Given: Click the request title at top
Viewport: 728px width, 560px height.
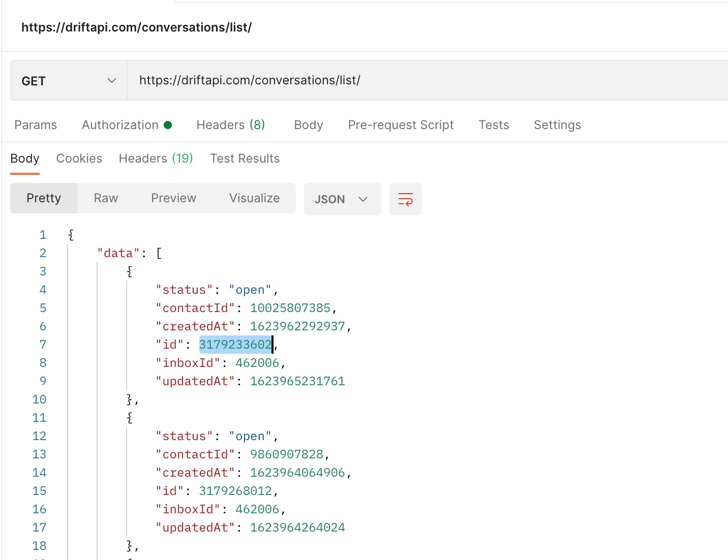Looking at the screenshot, I should (136, 27).
